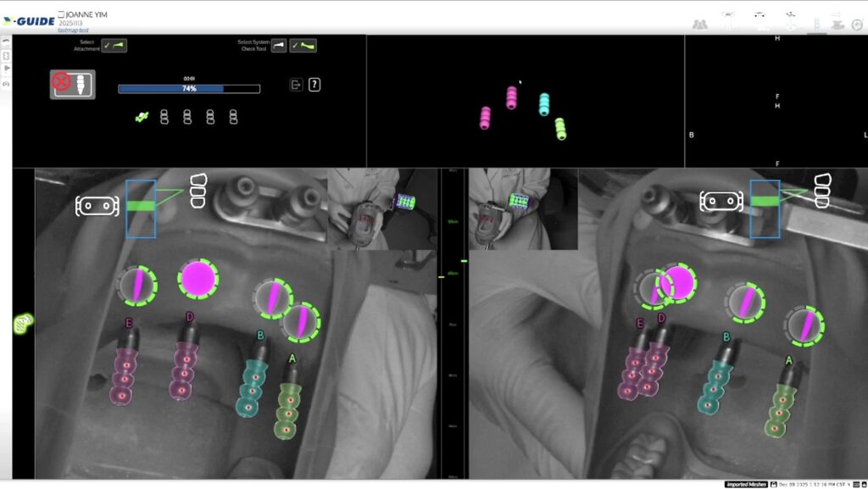Select the green implant in 3D view
Viewport: 868px width, 489px height.
click(x=560, y=129)
